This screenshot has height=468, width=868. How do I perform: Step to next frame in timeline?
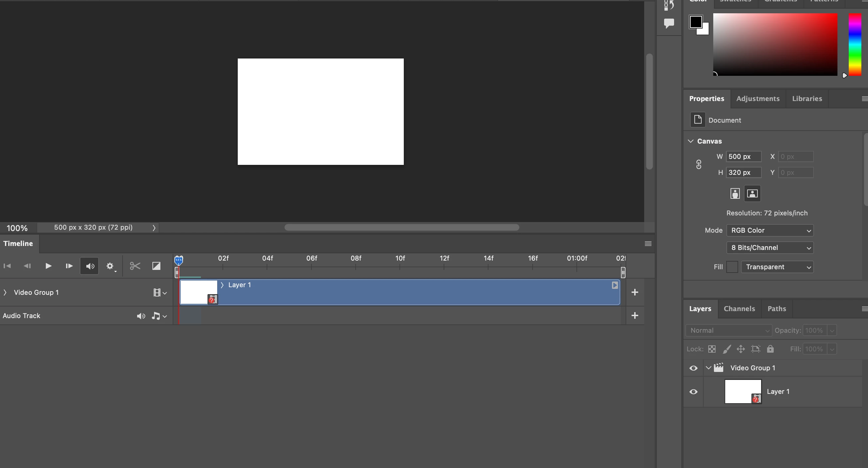click(69, 266)
